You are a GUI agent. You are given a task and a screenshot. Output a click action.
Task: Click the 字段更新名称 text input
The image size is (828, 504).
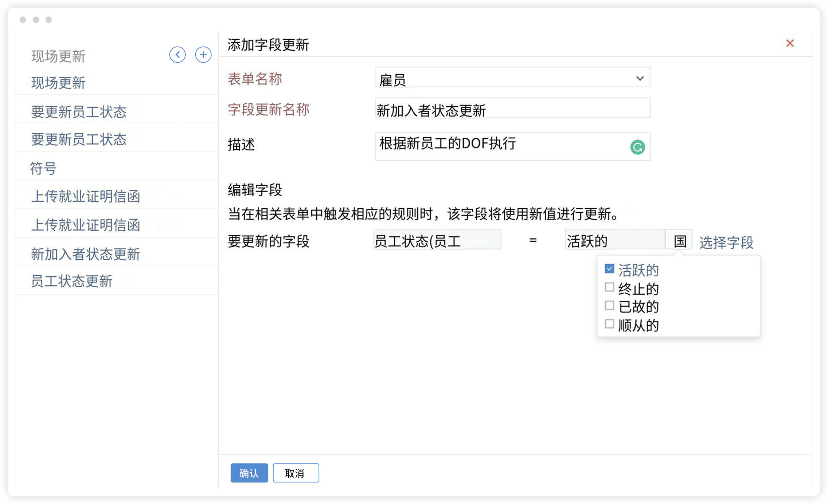(x=512, y=109)
